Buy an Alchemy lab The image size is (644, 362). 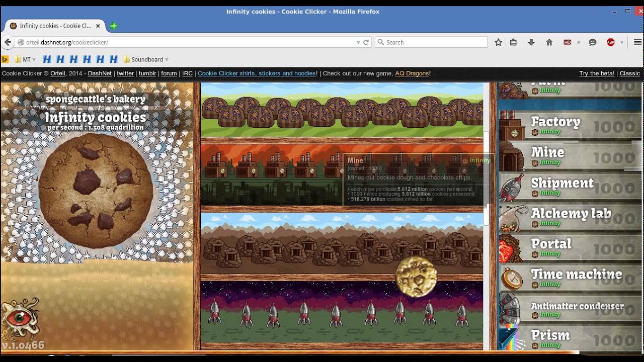coord(570,217)
